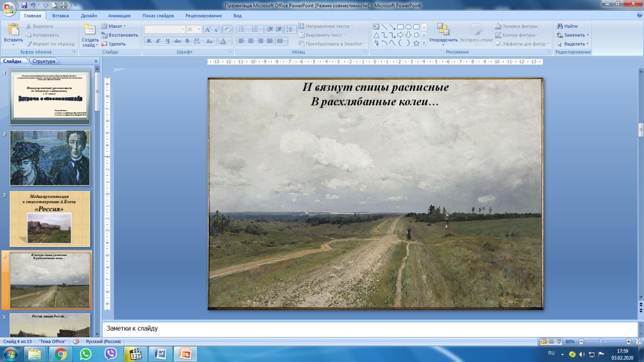Save the presentation from Quick Access toolbar
Viewport: 644px width, 362px height.
(25, 5)
